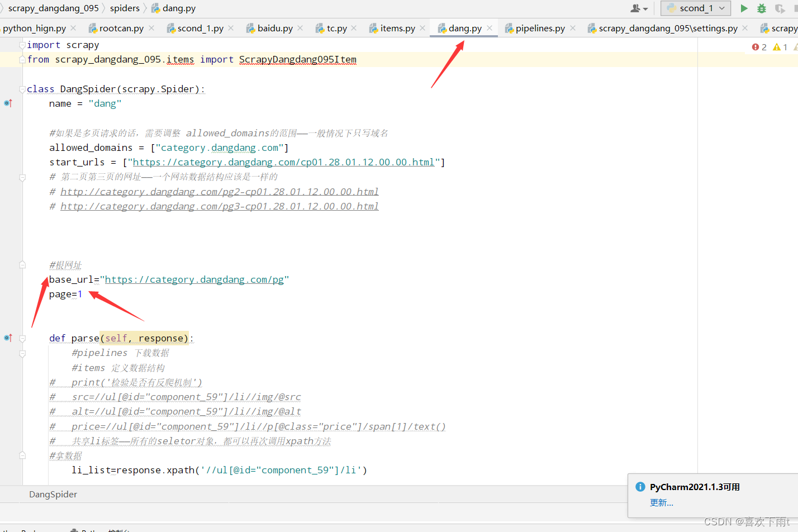Click the PyCharm2021.1.3可用 notification title

[x=695, y=487]
